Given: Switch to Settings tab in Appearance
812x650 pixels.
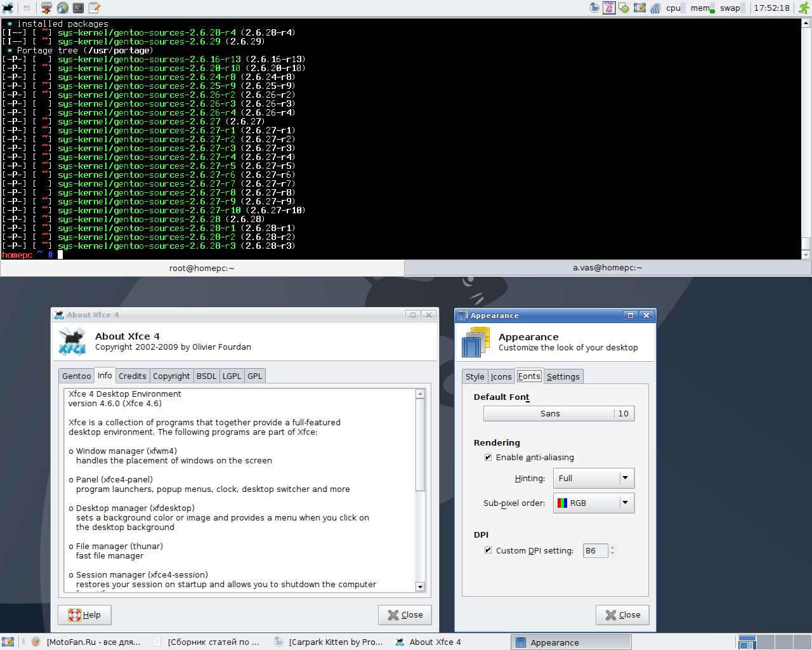Looking at the screenshot, I should coord(563,376).
